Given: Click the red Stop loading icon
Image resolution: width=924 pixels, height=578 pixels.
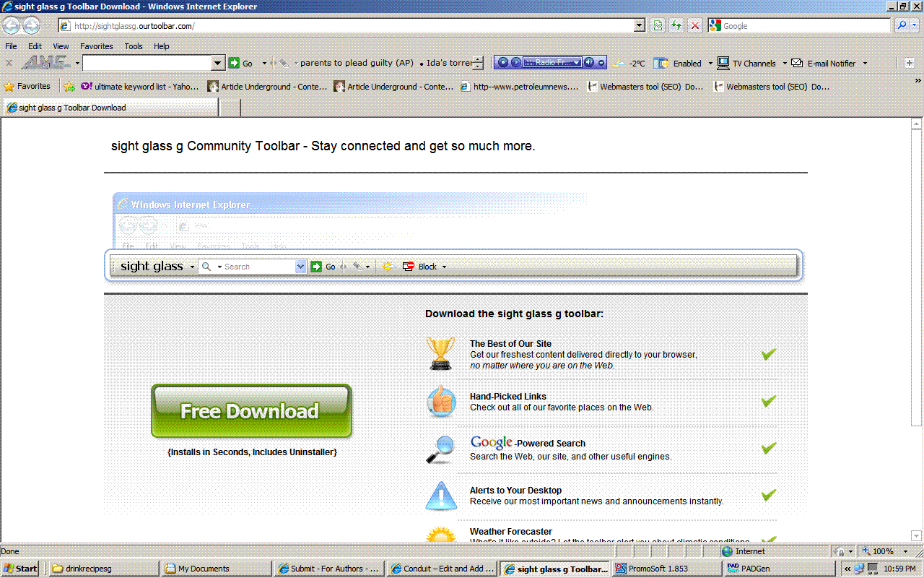Looking at the screenshot, I should (x=695, y=26).
